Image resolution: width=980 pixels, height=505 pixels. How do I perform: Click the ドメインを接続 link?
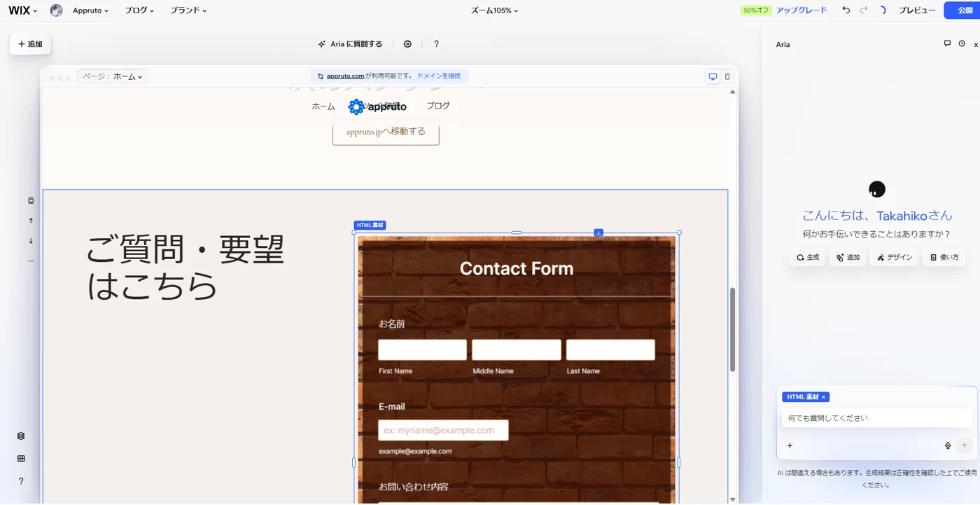pos(439,76)
